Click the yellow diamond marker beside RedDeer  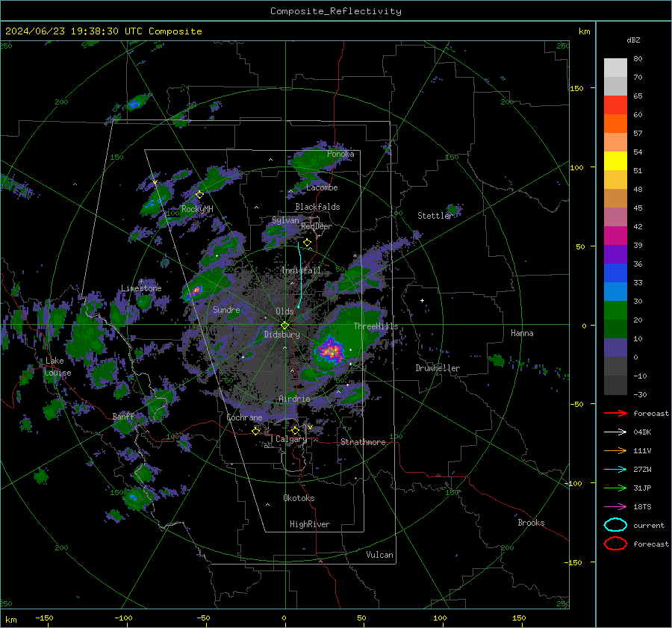coord(307,243)
